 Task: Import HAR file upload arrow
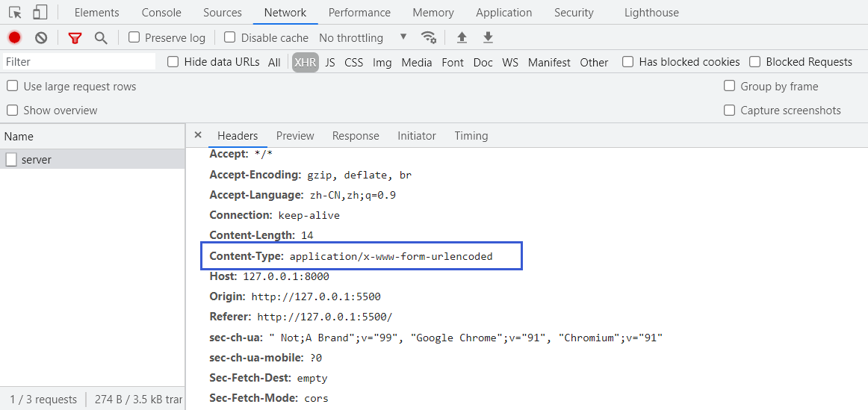point(462,37)
